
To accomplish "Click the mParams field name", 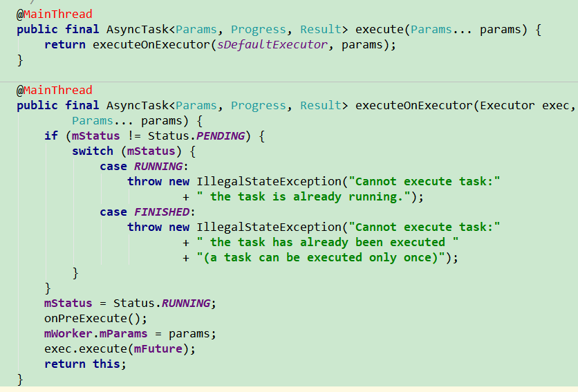I will pos(123,334).
